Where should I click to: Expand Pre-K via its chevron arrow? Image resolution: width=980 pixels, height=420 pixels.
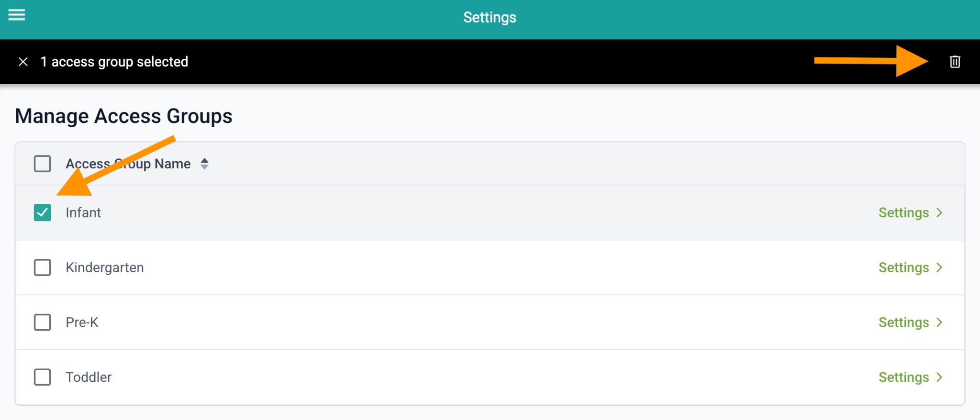[939, 322]
